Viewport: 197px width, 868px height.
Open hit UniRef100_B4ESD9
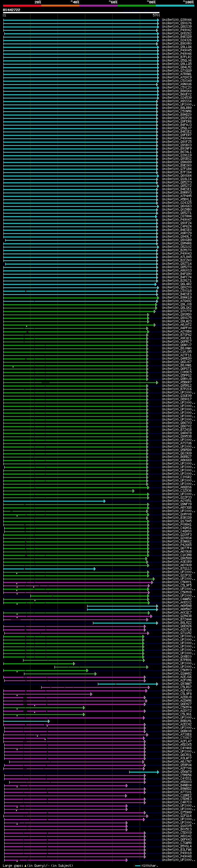point(176,37)
